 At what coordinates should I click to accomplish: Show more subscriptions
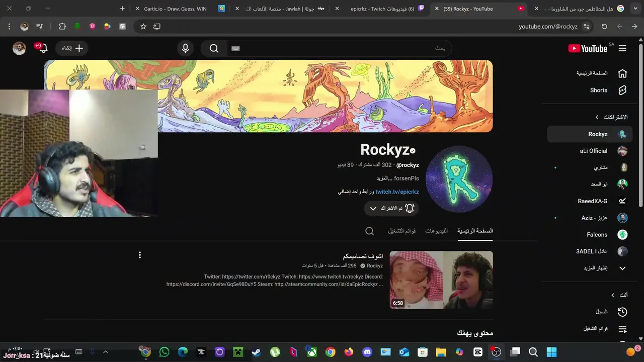point(590,268)
